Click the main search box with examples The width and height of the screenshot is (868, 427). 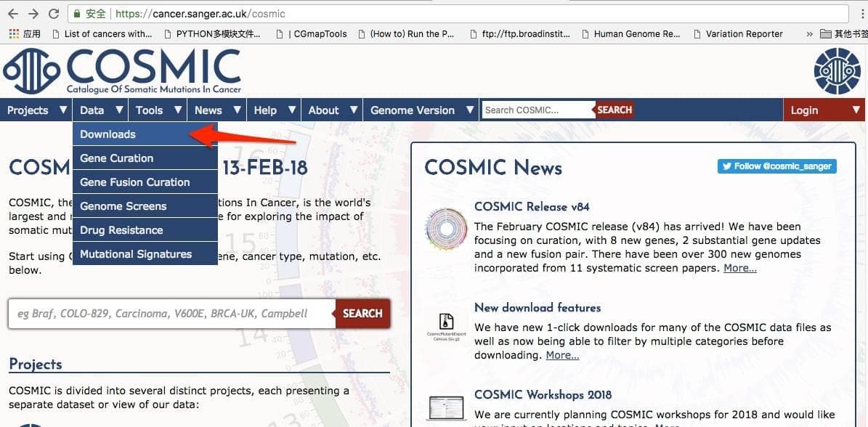tap(171, 314)
